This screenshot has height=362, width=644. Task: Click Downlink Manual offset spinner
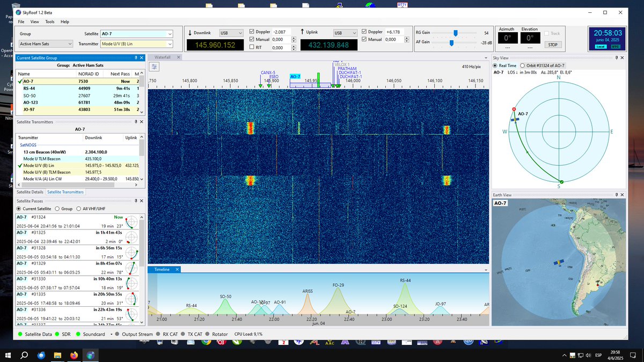pyautogui.click(x=294, y=40)
